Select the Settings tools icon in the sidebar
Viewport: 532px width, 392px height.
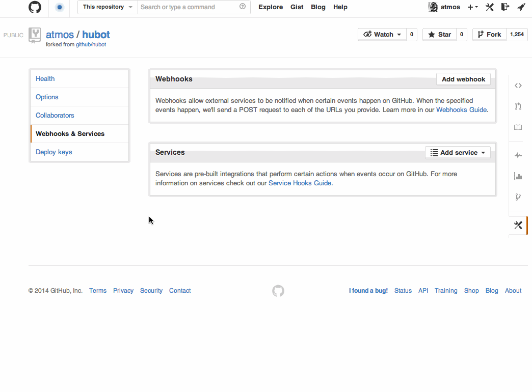[518, 225]
